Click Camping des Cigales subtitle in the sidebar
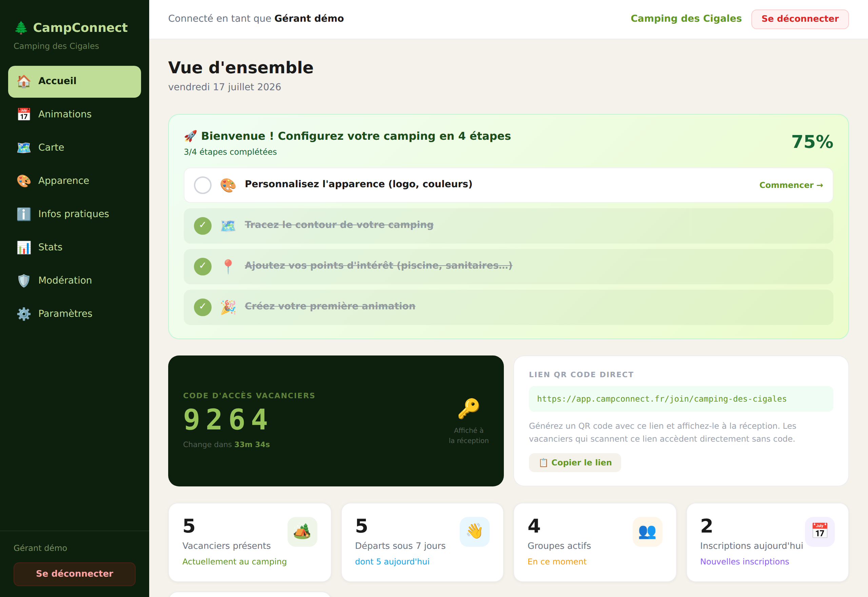Image resolution: width=868 pixels, height=597 pixels. tap(56, 46)
